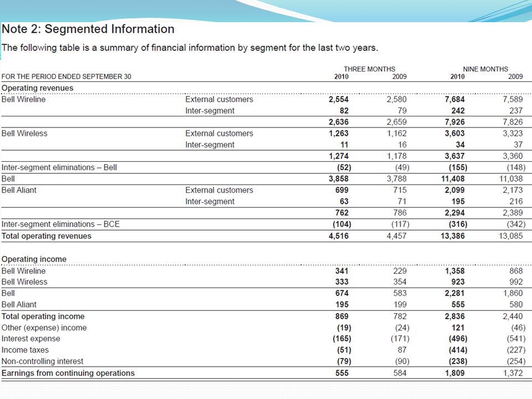The width and height of the screenshot is (532, 399).
Task: Click Bell Wireline external customers value 2,554
Action: (x=339, y=99)
